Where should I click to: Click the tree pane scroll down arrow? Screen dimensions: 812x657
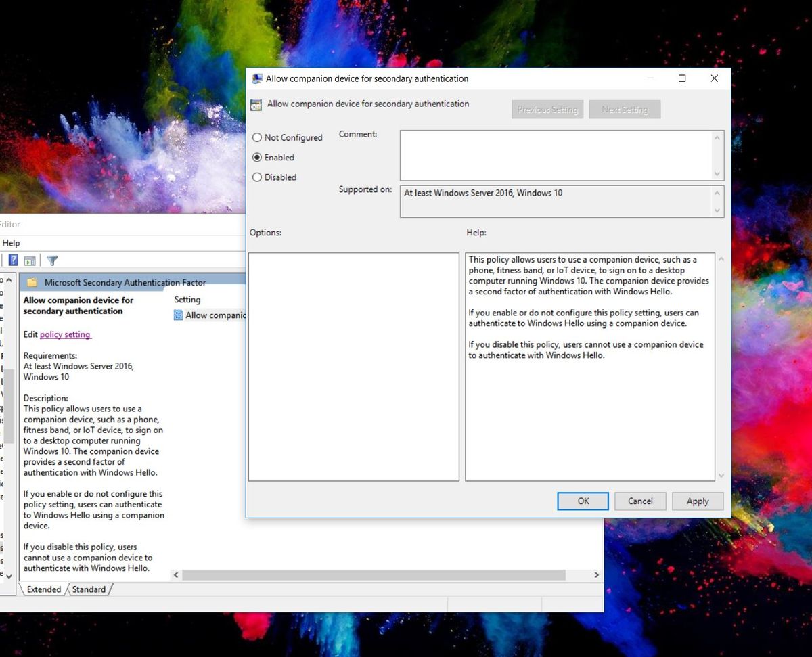coord(9,575)
